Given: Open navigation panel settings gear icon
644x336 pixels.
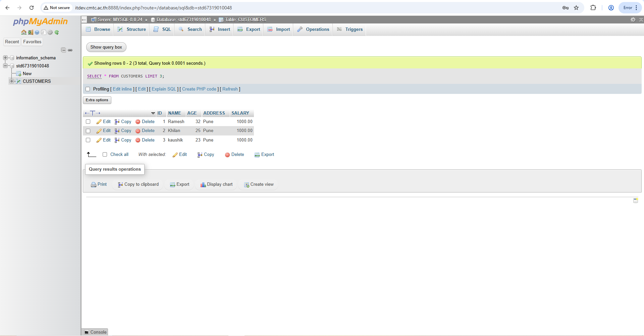Looking at the screenshot, I should coord(50,33).
